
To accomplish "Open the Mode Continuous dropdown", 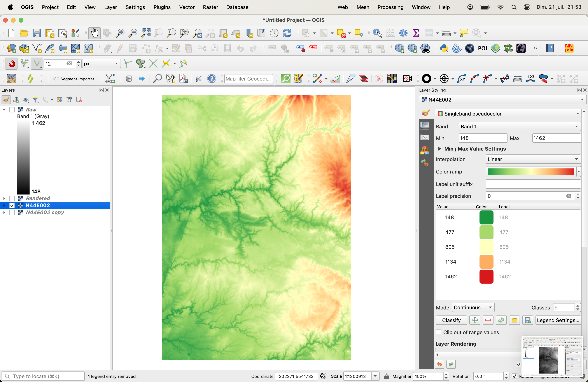I will pos(473,307).
